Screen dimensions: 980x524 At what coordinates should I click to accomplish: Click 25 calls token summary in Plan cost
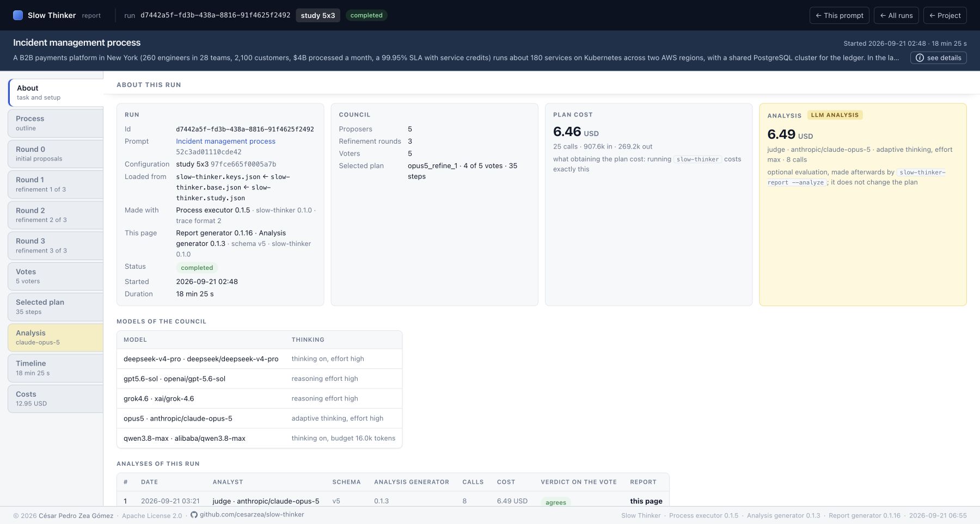(603, 146)
